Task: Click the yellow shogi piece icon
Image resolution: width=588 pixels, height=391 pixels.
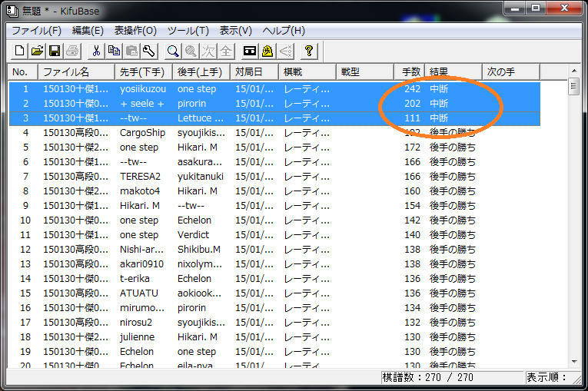Action: (x=267, y=51)
